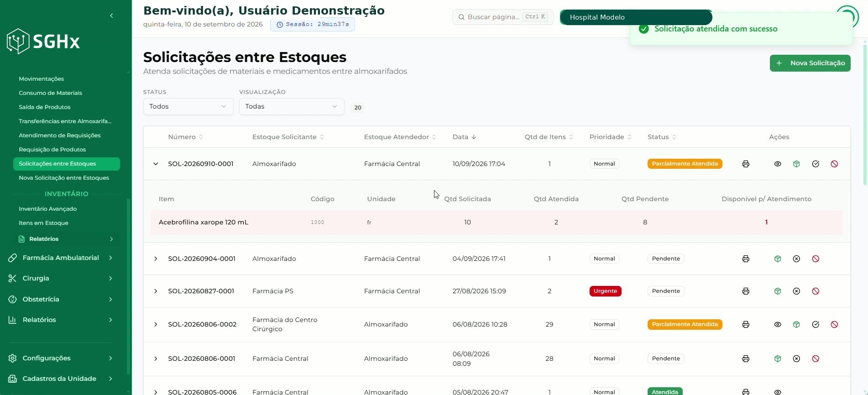Click red ban icon for SOL-20260806-0001
Screen dimensions: 868x395
(x=816, y=359)
